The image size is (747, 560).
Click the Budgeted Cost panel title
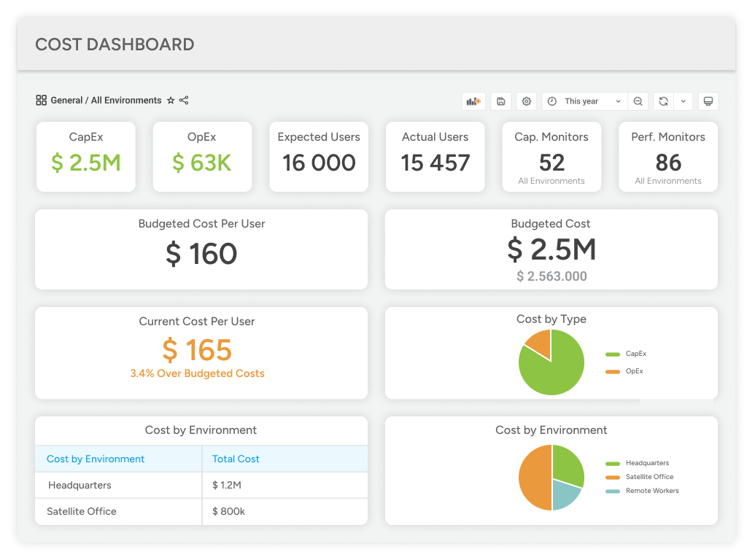(551, 224)
